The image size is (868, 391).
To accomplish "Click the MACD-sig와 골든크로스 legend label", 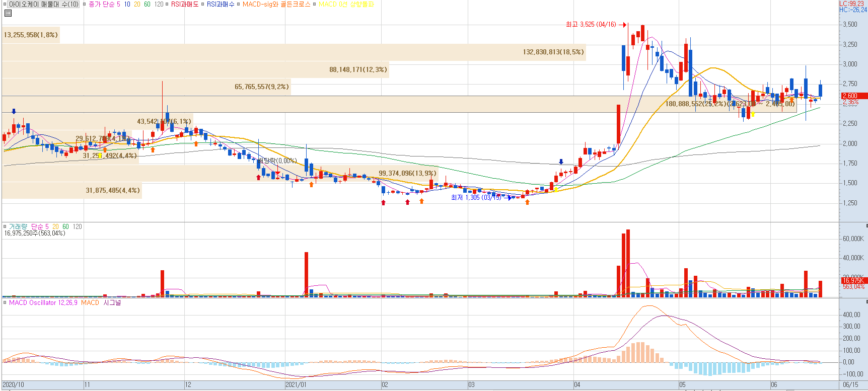I will point(276,4).
